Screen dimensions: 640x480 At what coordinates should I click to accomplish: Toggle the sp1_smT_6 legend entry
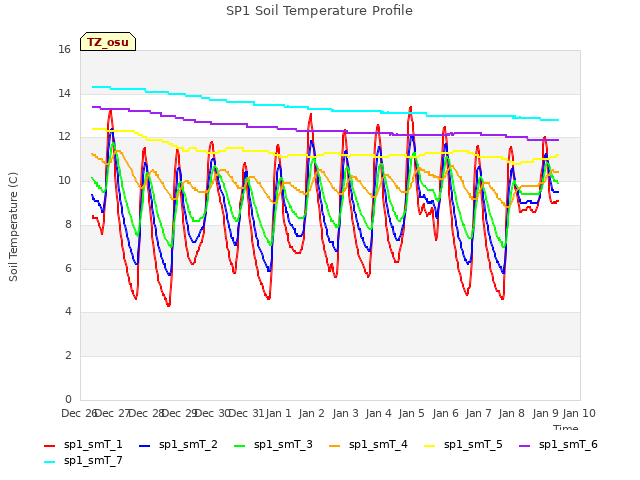[558, 444]
